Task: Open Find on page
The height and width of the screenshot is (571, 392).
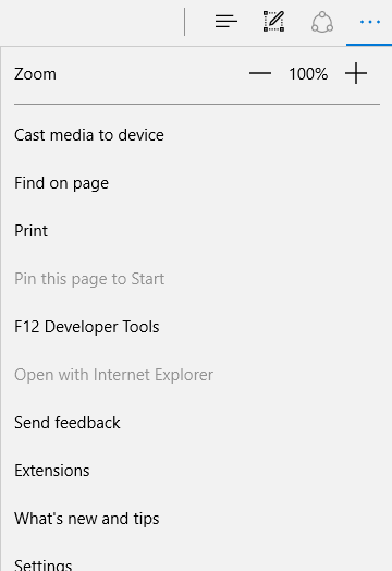Action: point(197,183)
